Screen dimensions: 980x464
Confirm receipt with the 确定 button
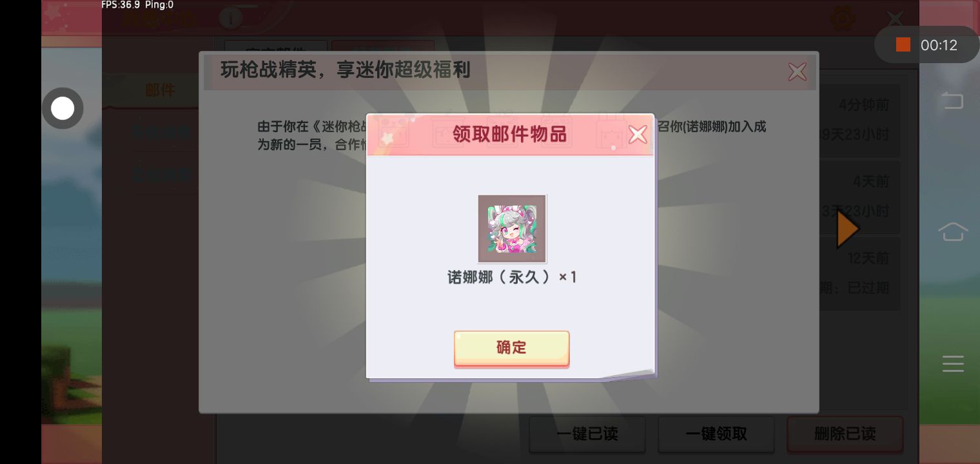click(511, 348)
